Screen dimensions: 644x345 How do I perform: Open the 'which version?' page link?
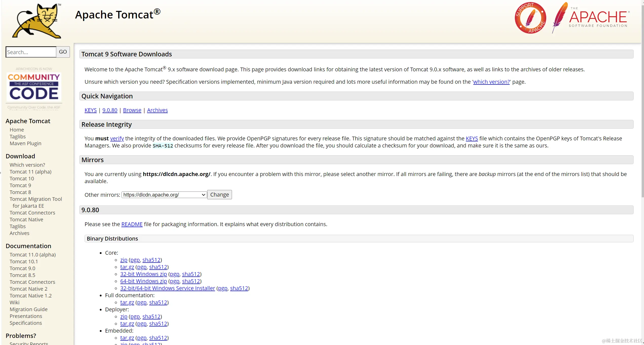[491, 82]
